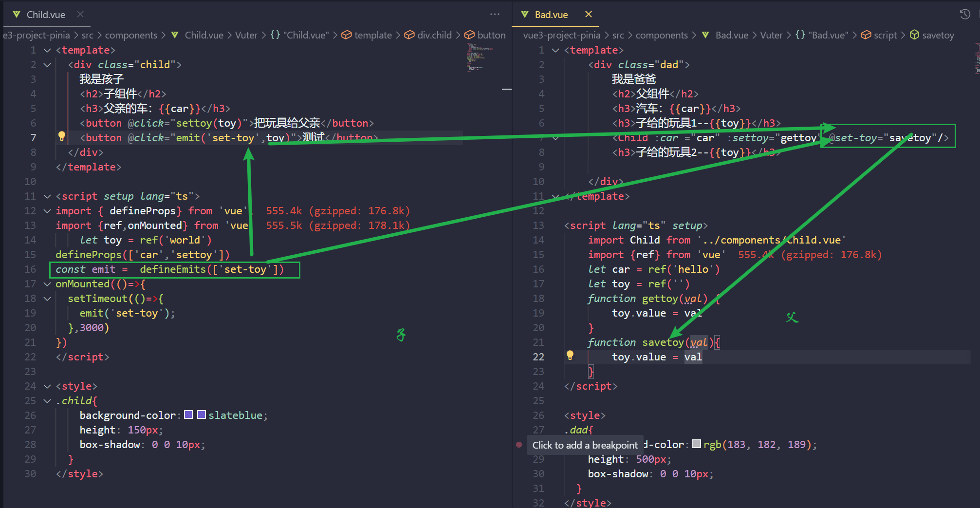Click Vue icon on Child.vue tab
Image resolution: width=980 pixels, height=508 pixels.
point(17,15)
